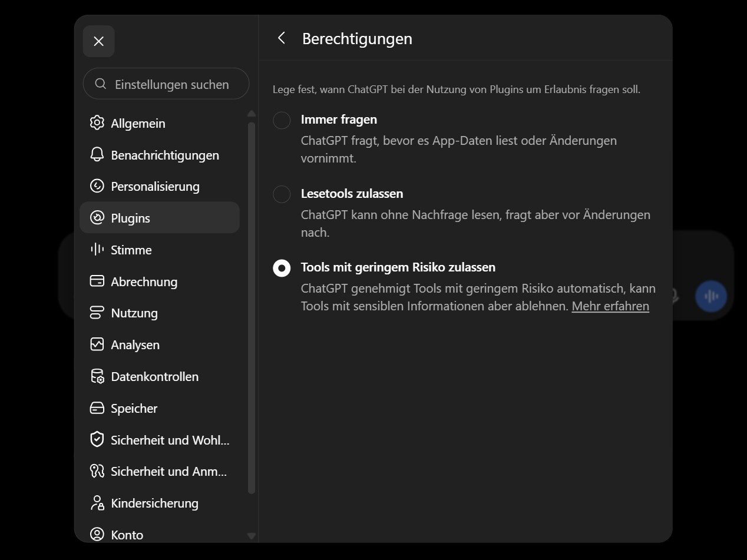Viewport: 747px width, 560px height.
Task: Click the sidebar scrollbar up arrow
Action: [252, 114]
